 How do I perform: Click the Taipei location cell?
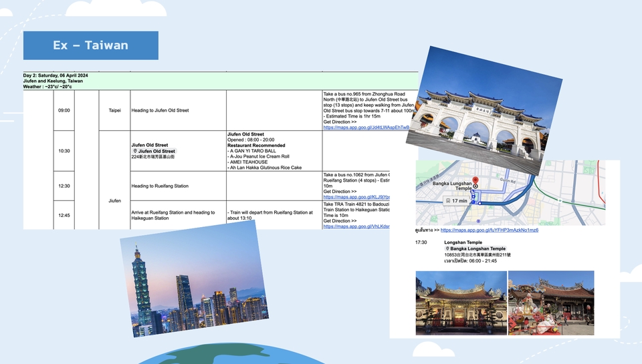click(114, 110)
